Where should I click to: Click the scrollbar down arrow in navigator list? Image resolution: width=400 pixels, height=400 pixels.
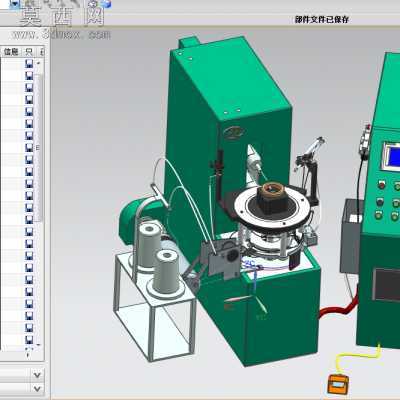click(39, 345)
